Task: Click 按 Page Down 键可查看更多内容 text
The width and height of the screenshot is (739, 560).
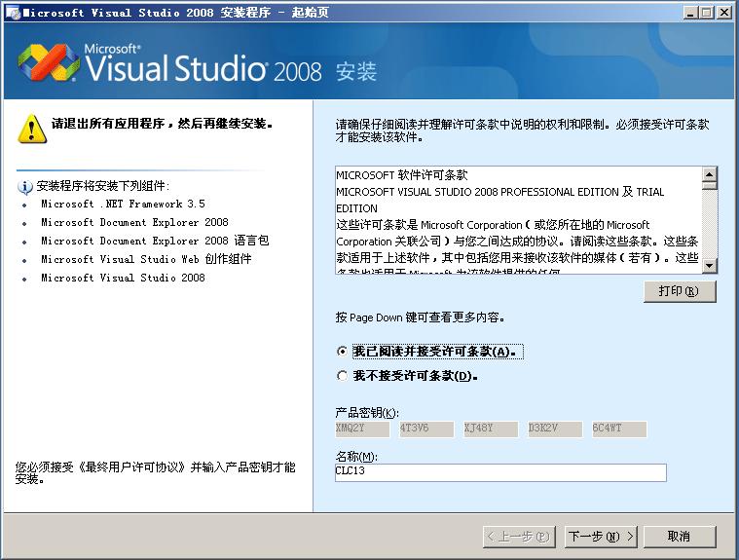Action: pyautogui.click(x=420, y=317)
